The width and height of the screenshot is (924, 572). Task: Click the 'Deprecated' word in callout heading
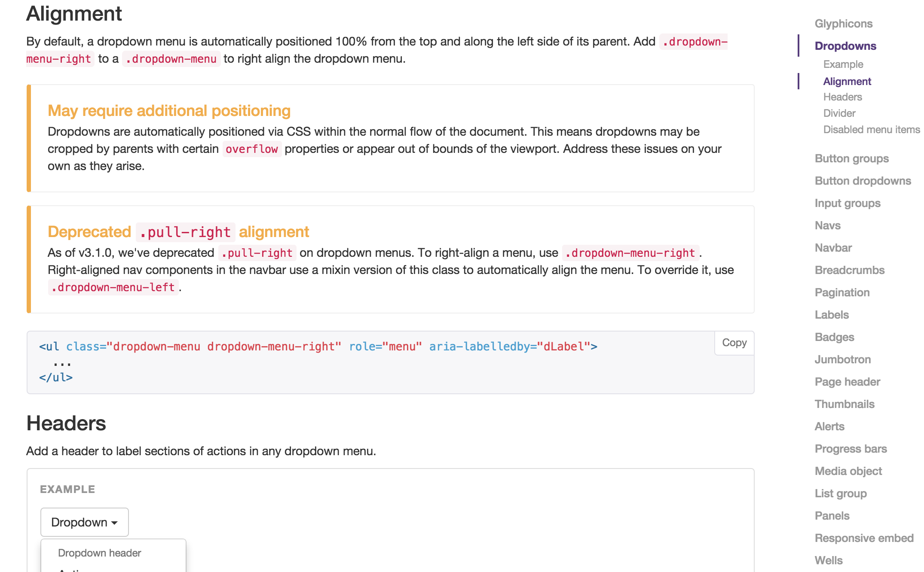[x=89, y=232]
